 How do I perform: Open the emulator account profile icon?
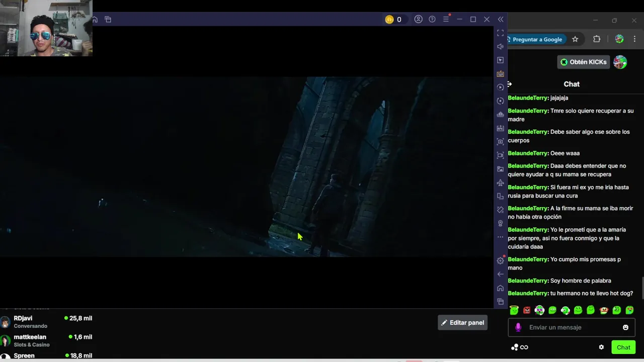tap(418, 19)
